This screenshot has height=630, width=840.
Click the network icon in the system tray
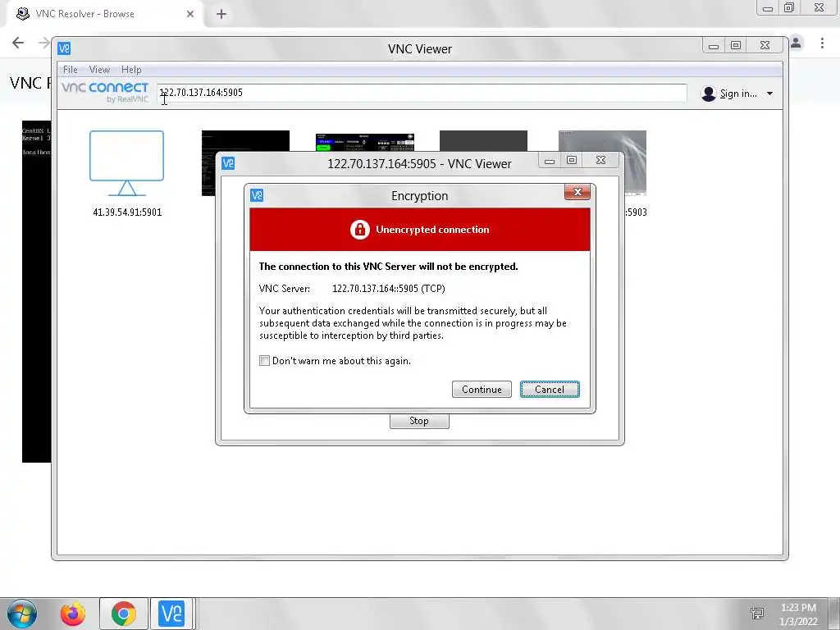[x=757, y=614]
